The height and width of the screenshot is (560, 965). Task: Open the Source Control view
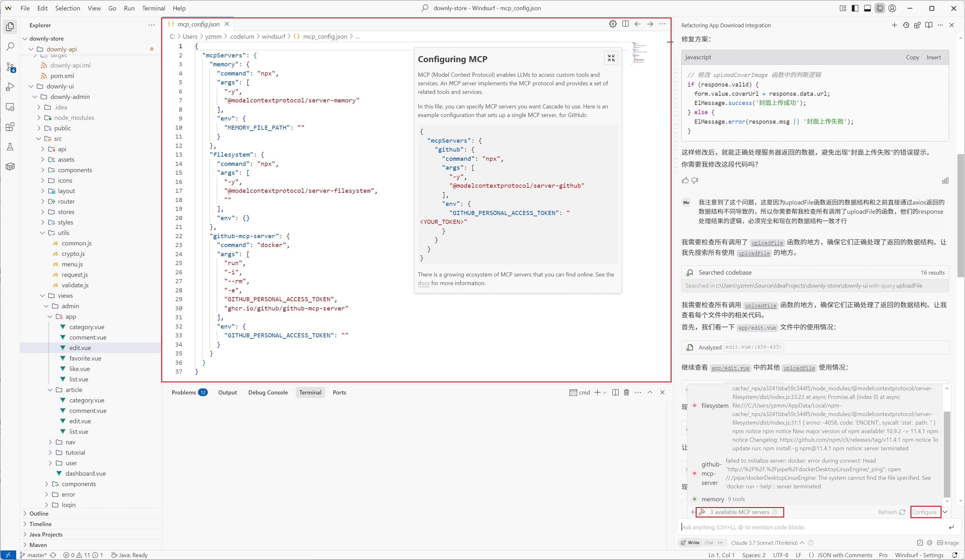(10, 67)
